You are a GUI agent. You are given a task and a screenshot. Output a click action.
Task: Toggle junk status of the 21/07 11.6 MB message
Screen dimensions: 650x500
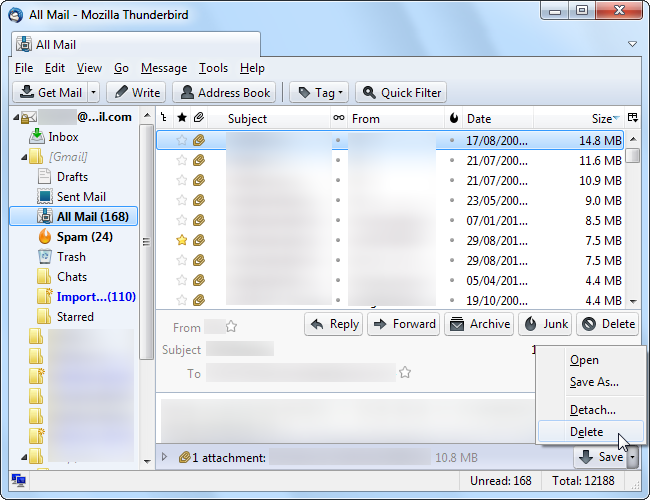(452, 160)
